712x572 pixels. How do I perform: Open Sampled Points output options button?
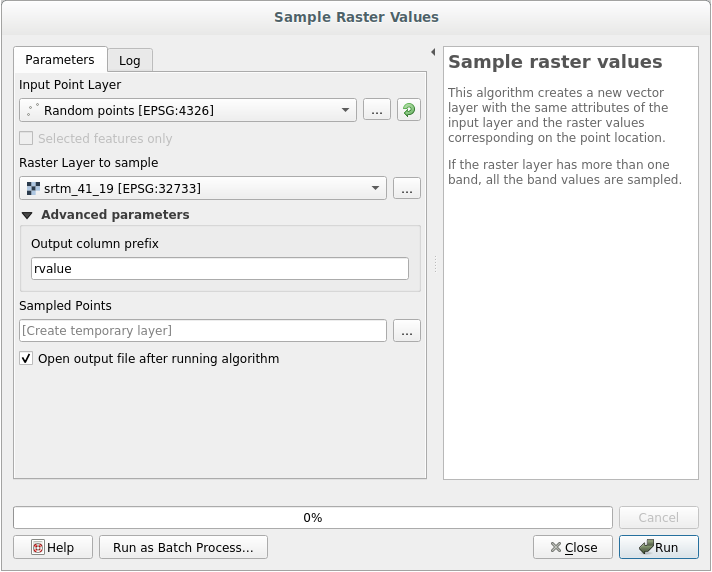coord(407,330)
